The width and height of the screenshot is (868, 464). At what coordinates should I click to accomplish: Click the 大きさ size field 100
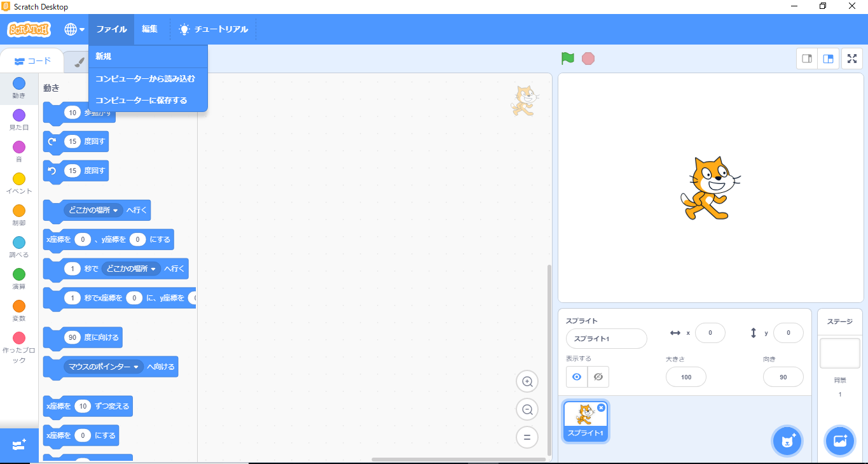[685, 377]
